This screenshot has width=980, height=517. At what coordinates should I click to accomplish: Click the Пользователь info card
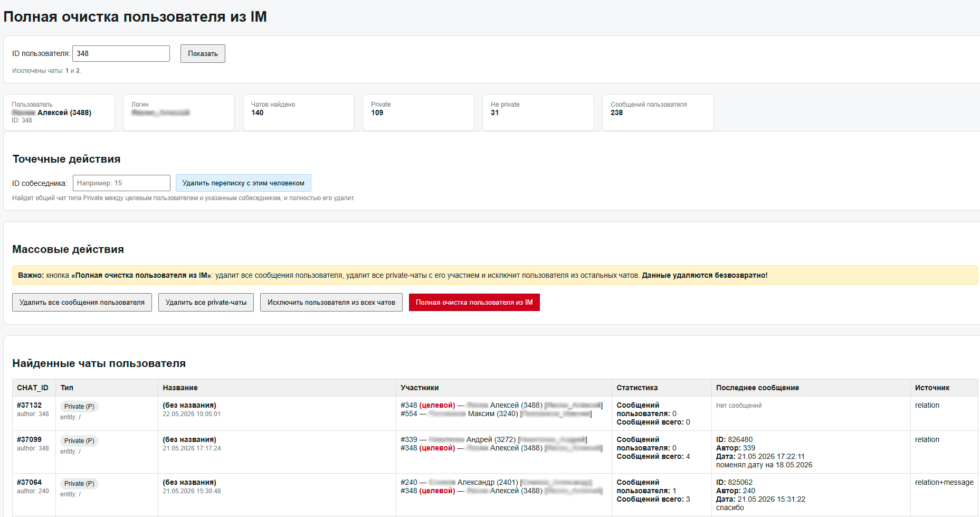(59, 112)
